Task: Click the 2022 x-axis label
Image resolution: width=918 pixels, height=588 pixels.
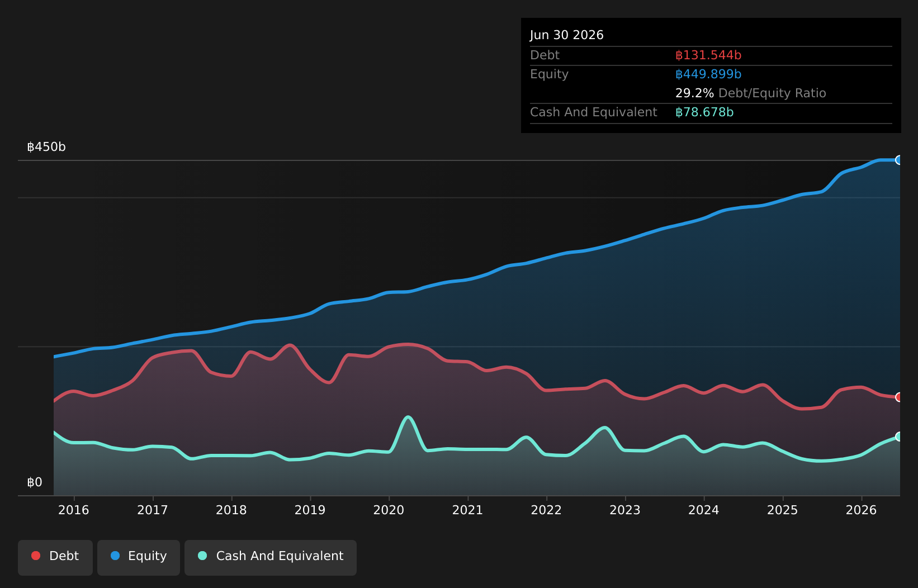Action: tap(546, 510)
